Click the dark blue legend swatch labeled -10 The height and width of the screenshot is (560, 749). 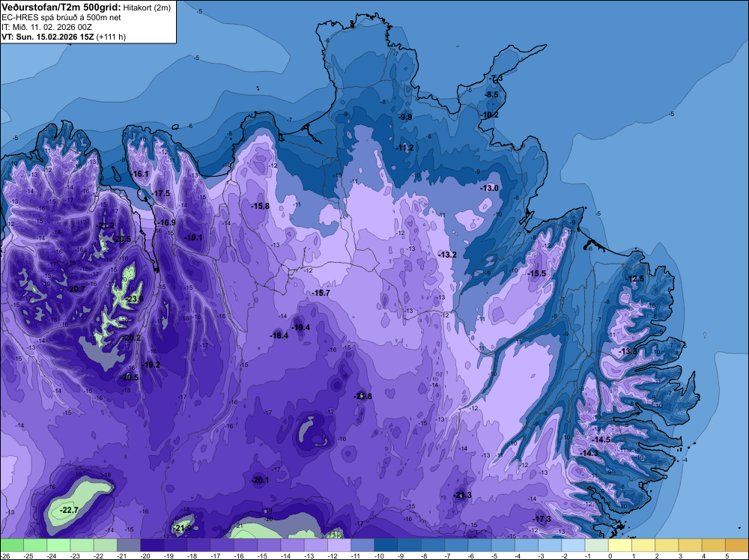(386, 545)
